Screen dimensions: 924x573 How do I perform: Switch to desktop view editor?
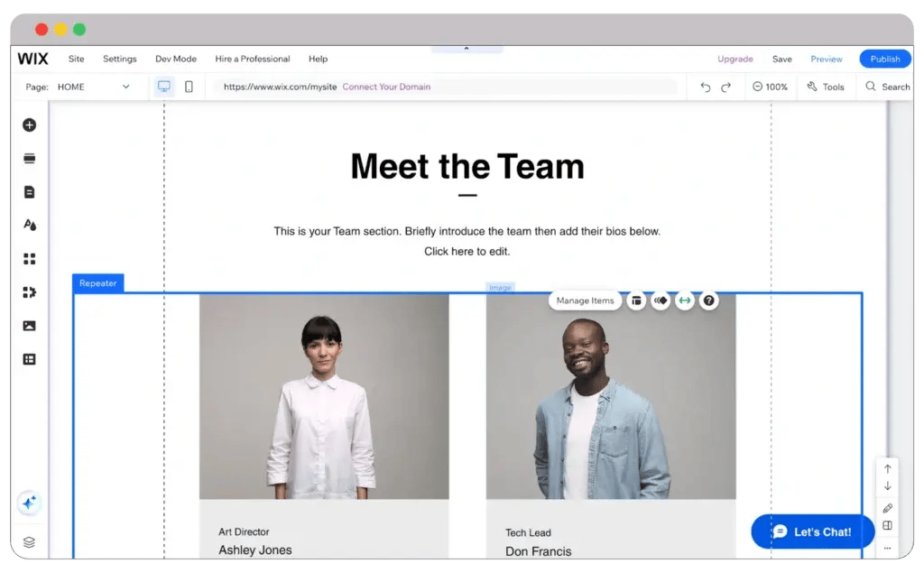[163, 87]
